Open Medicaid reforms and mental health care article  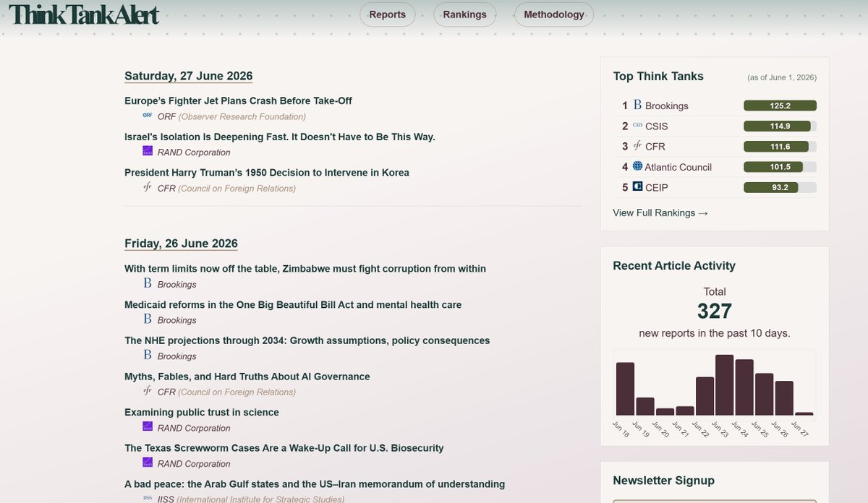pyautogui.click(x=293, y=305)
